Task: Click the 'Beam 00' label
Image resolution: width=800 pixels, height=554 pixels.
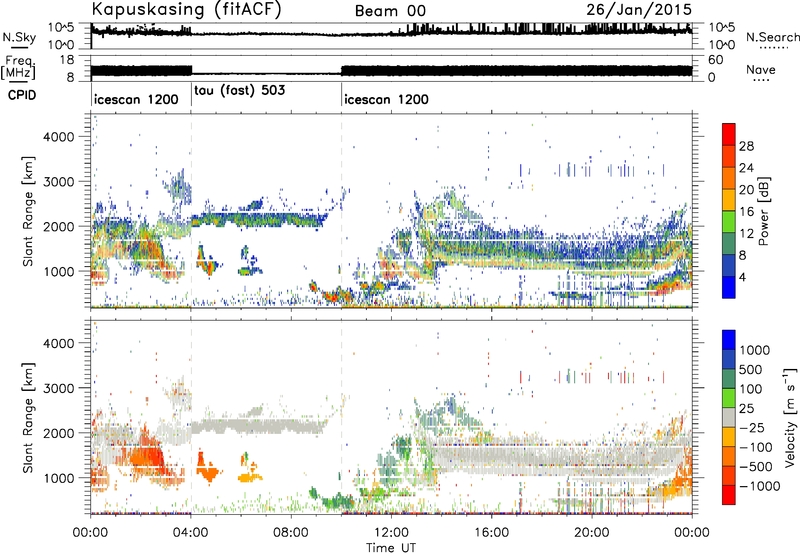Action: (x=390, y=11)
